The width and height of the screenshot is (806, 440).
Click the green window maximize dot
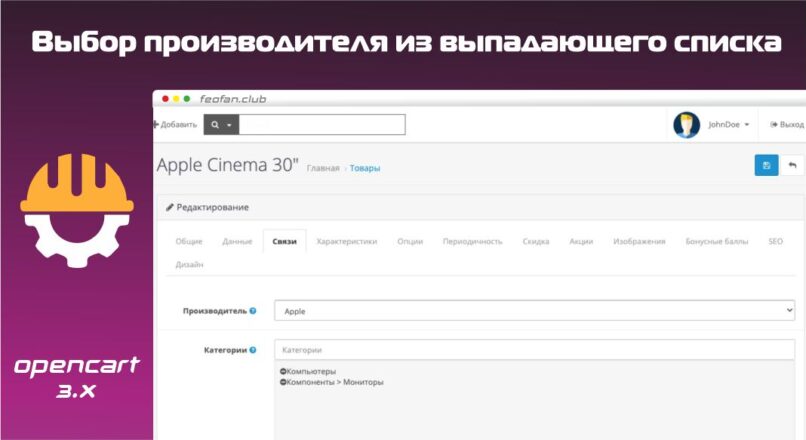187,99
